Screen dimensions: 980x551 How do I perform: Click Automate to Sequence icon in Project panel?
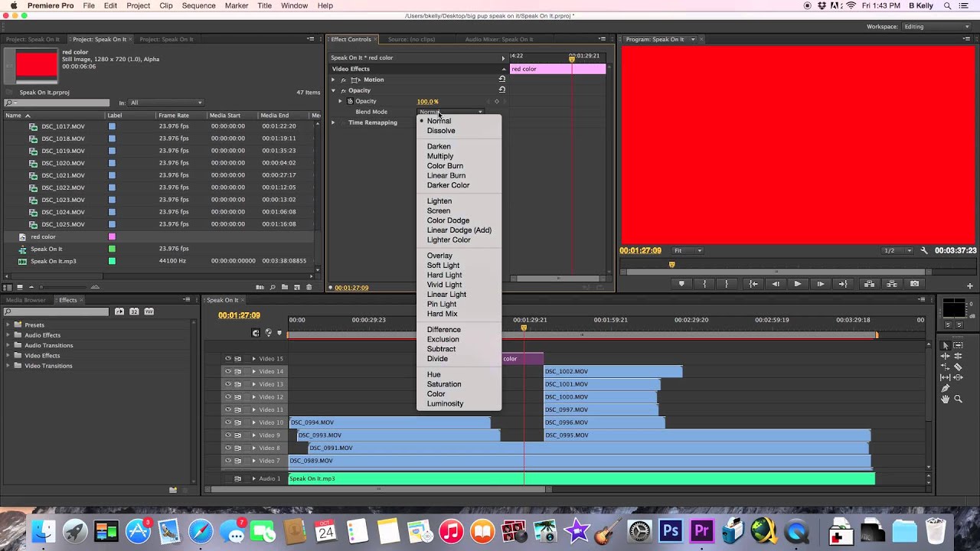point(259,287)
